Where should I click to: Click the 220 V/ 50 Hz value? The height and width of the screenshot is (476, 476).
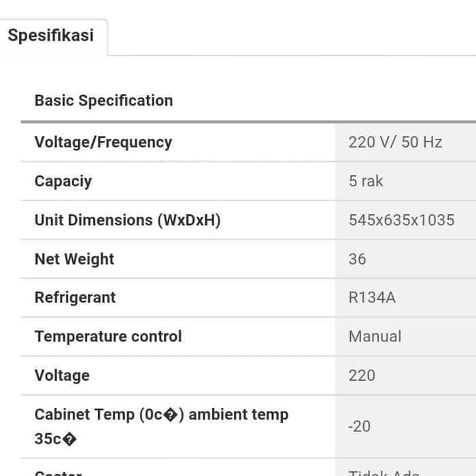[395, 142]
